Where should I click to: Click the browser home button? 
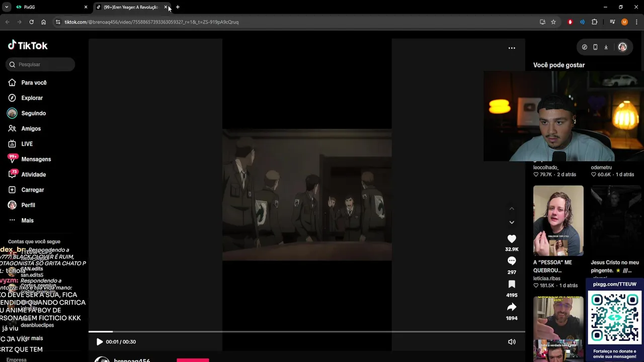43,22
